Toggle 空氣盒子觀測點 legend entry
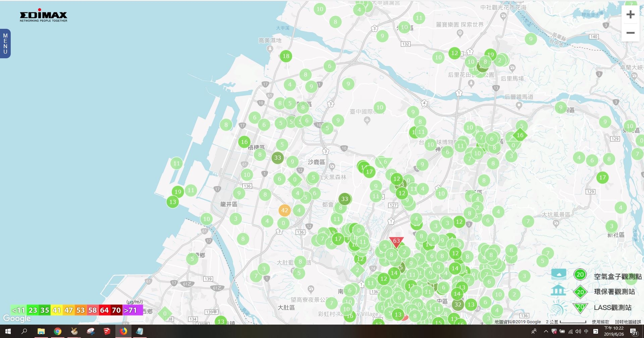This screenshot has width=644, height=338. pyautogui.click(x=618, y=276)
